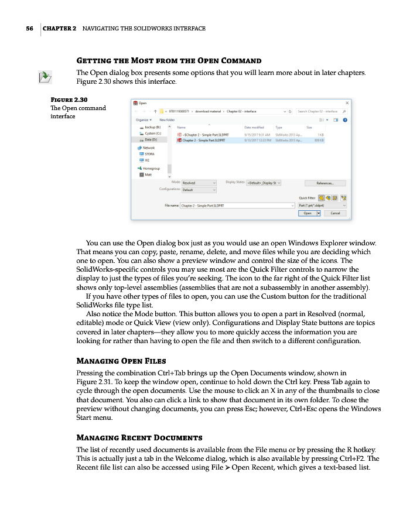Click the Drawings quick filter icon
420x527 pixels.
(x=335, y=198)
